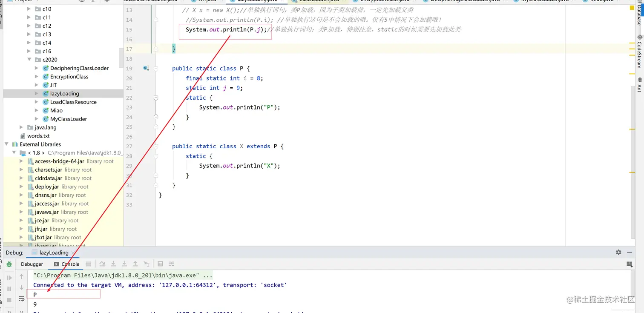Open the Ant side tool window
This screenshot has width=644, height=313.
(639, 84)
